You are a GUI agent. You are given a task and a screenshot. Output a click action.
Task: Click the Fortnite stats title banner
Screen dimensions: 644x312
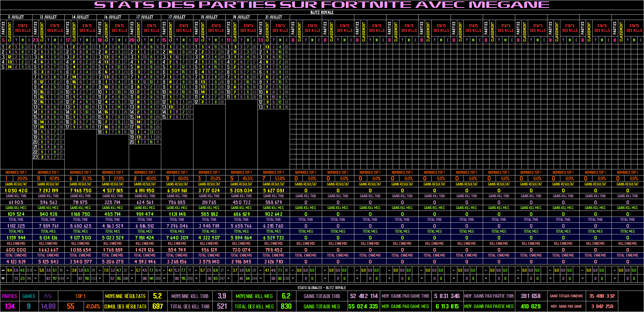(x=322, y=5)
